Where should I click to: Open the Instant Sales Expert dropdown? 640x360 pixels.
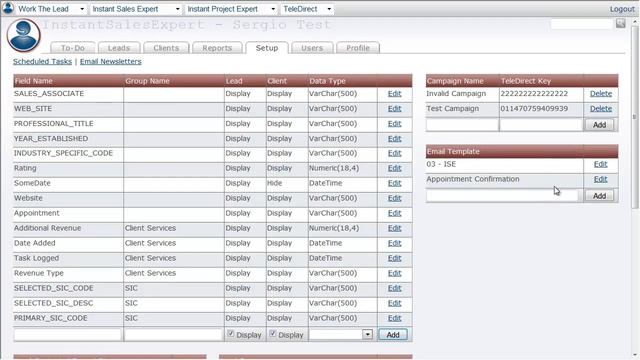[136, 9]
